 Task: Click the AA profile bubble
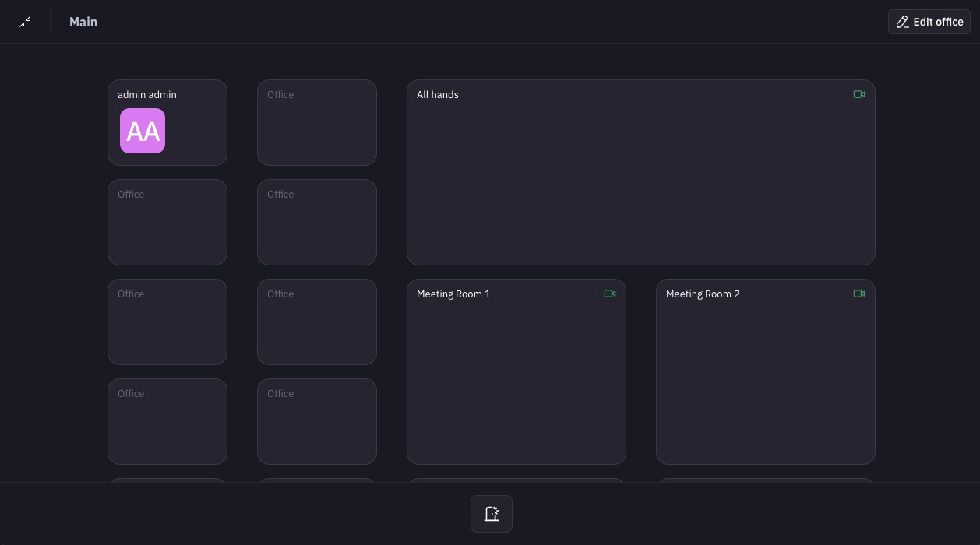tap(143, 131)
